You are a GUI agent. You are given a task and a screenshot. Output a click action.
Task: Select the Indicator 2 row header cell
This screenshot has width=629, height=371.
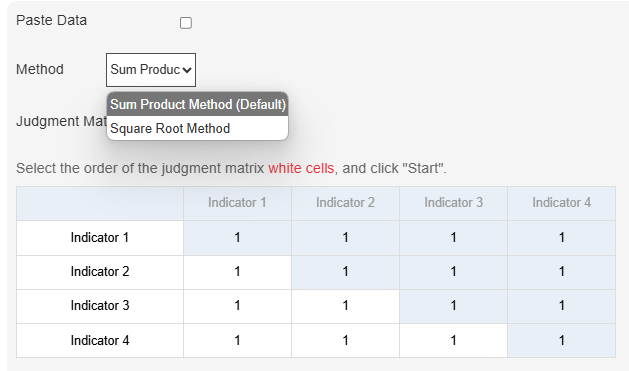click(100, 272)
